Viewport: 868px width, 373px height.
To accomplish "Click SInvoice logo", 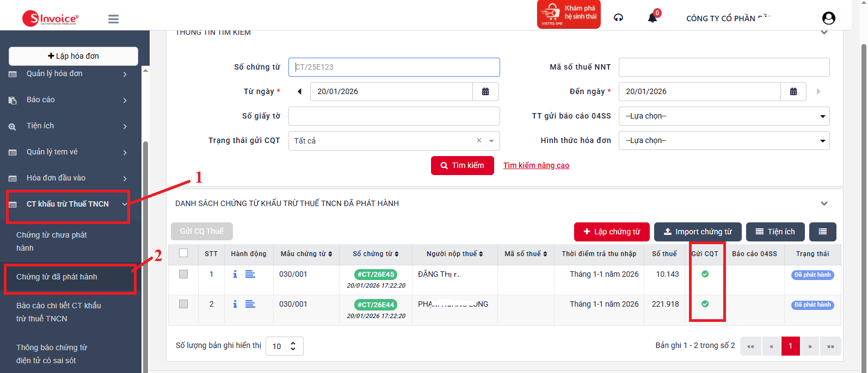I will coord(51,18).
